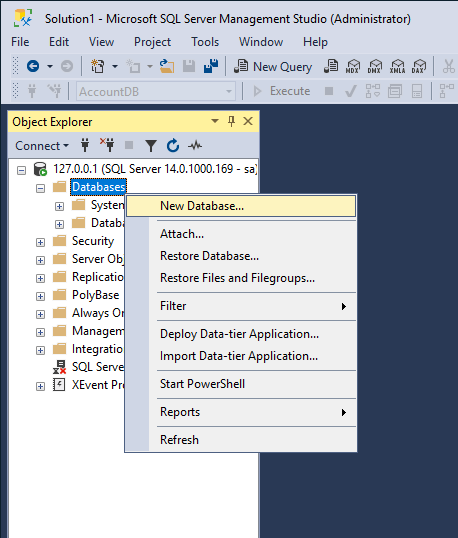The image size is (458, 538).
Task: Click the Save All icon
Action: point(211,66)
